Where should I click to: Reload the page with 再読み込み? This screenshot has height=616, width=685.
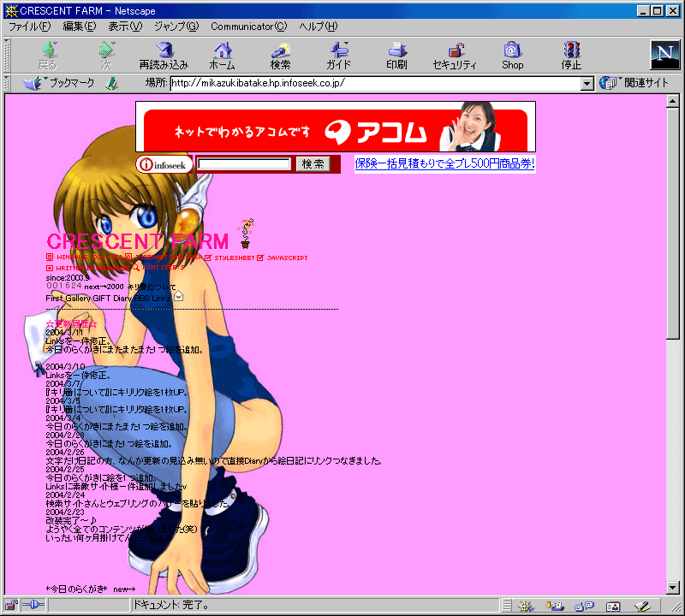coord(164,56)
